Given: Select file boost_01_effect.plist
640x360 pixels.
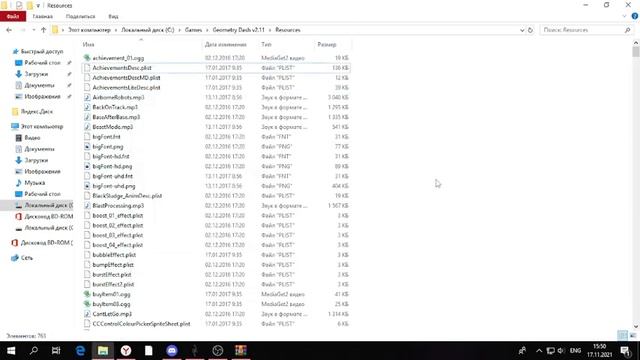Looking at the screenshot, I should [x=118, y=215].
